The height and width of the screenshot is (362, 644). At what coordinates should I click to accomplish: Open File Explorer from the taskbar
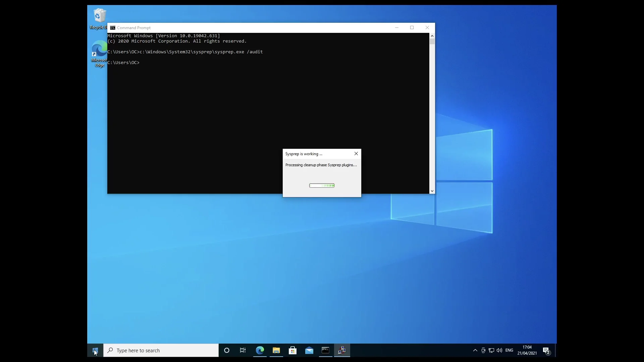click(x=276, y=350)
